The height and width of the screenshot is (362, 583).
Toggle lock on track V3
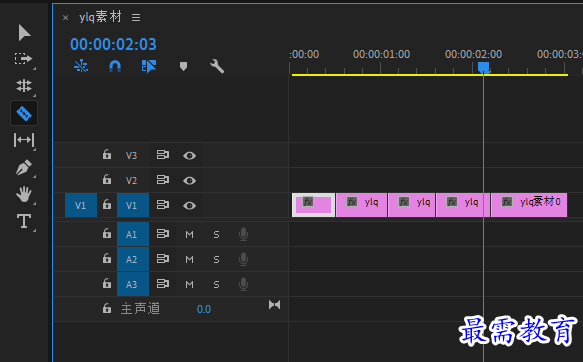pos(107,155)
